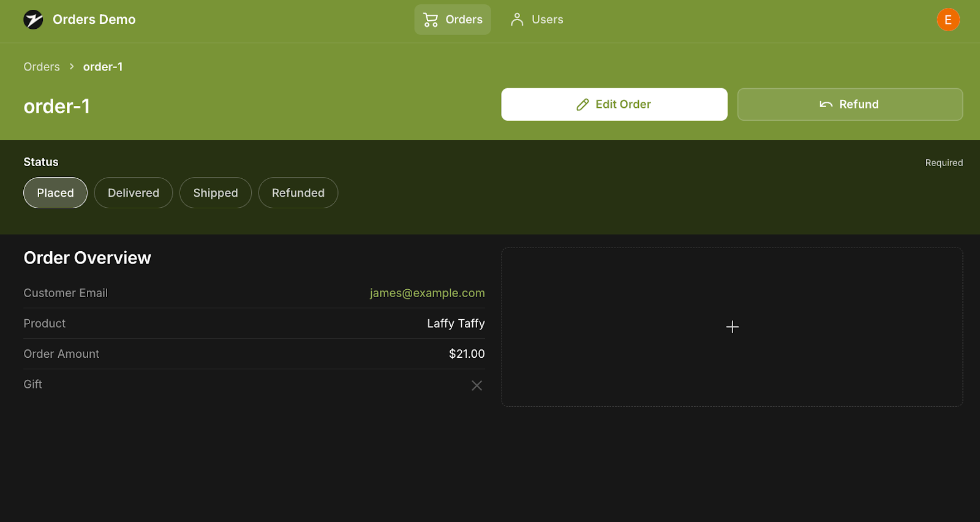Viewport: 980px width, 522px height.
Task: Go back to Orders via breadcrumb
Action: tap(42, 67)
